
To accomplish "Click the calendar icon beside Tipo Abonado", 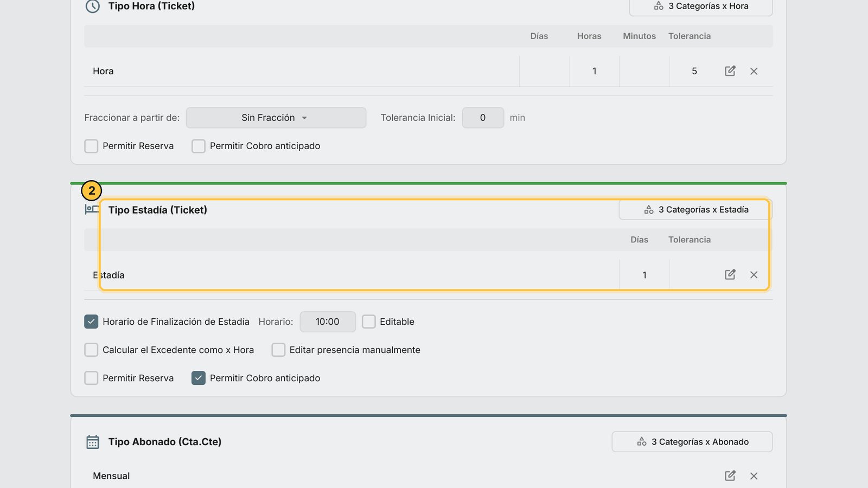I will [93, 442].
